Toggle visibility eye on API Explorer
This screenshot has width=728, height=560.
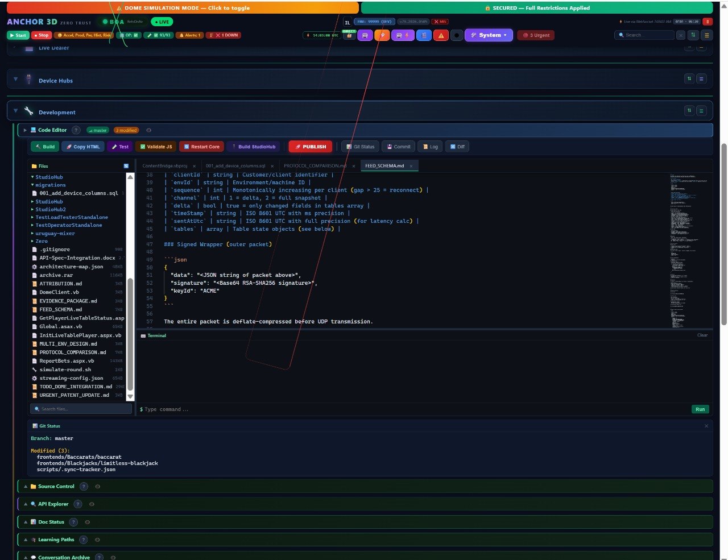pos(92,504)
